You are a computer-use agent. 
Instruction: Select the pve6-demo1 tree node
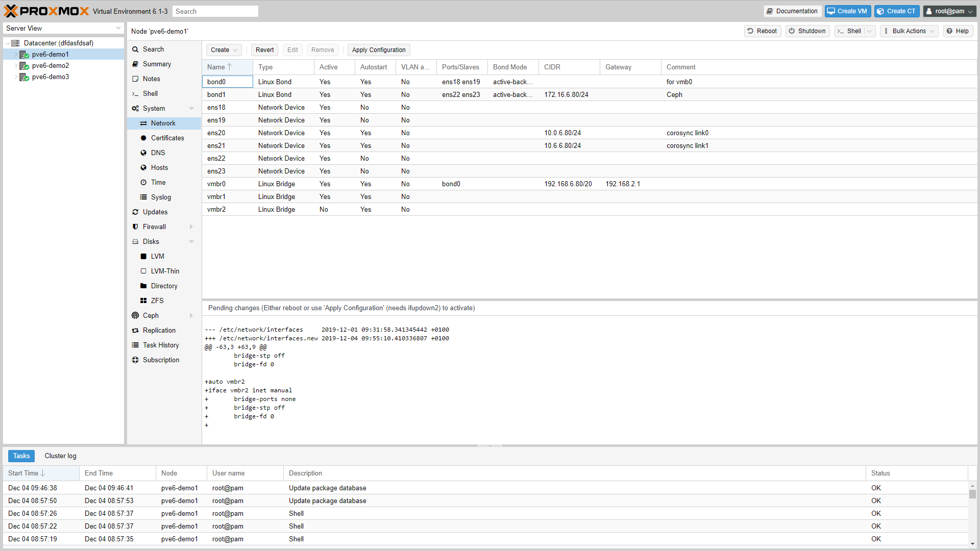pyautogui.click(x=64, y=55)
